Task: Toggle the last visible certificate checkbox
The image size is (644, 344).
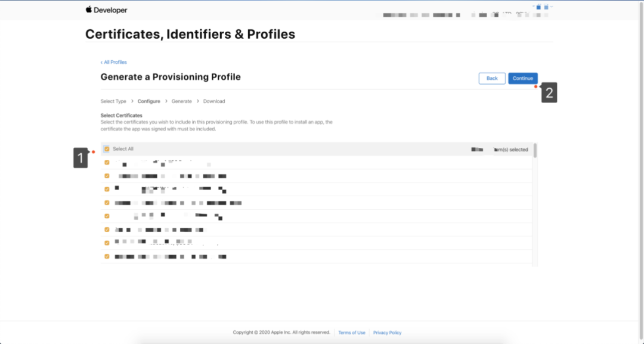Action: (x=107, y=256)
